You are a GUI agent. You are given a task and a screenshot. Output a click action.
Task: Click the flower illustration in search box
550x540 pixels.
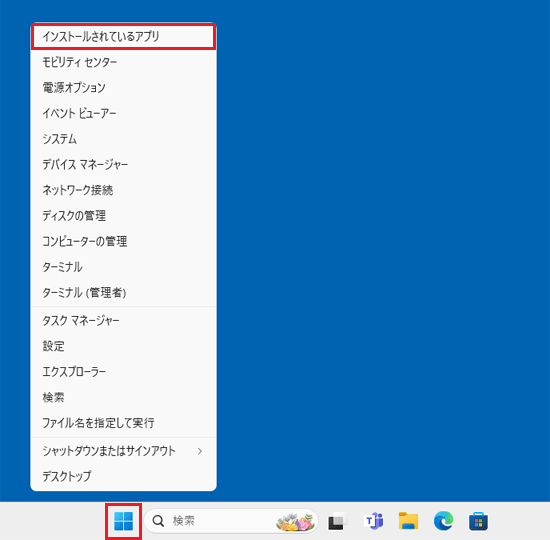point(295,522)
